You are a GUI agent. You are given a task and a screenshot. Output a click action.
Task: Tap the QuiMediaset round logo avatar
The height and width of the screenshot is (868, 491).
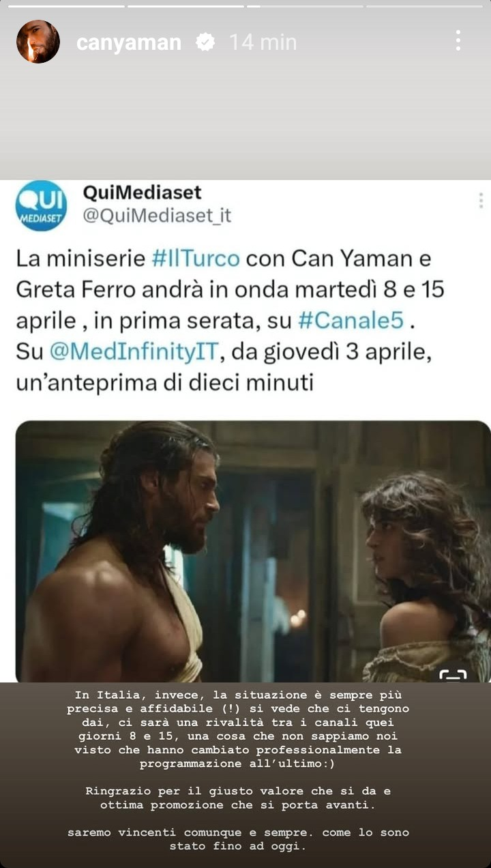point(41,205)
